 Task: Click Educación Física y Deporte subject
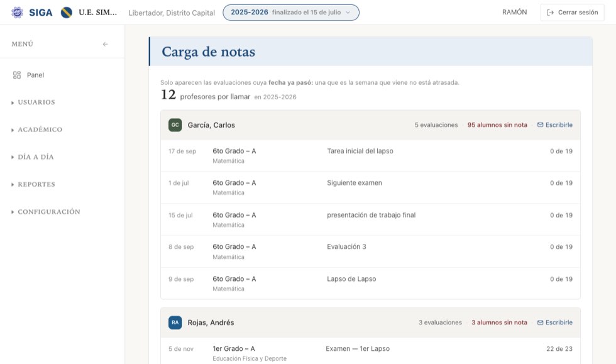point(250,358)
